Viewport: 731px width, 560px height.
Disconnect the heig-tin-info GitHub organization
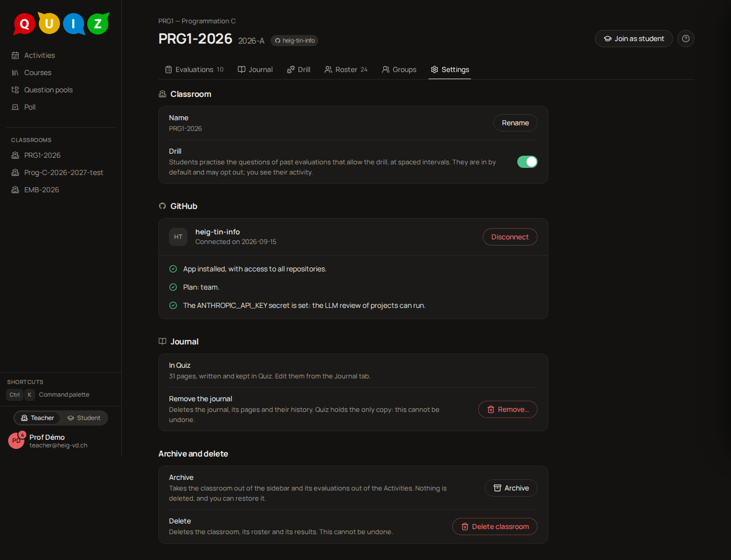click(510, 237)
